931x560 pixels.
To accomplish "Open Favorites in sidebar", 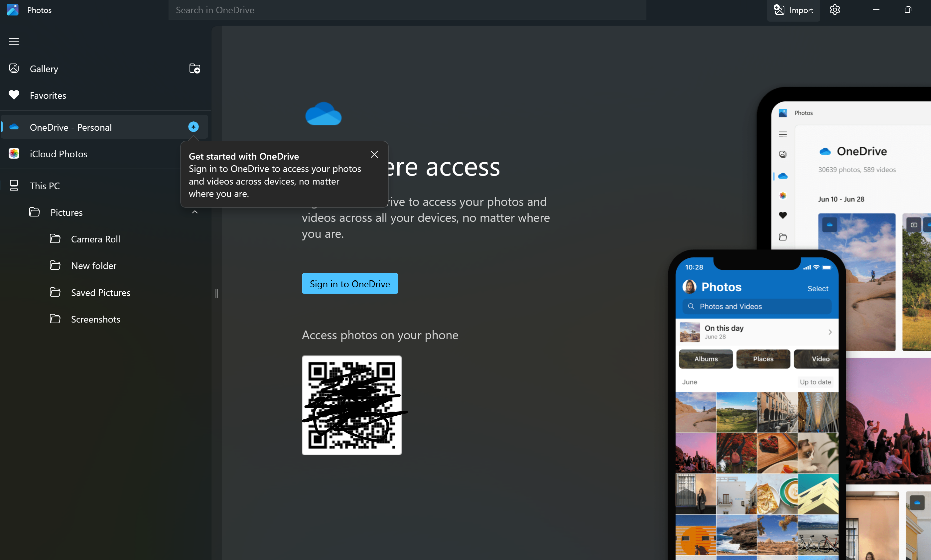I will click(x=105, y=95).
